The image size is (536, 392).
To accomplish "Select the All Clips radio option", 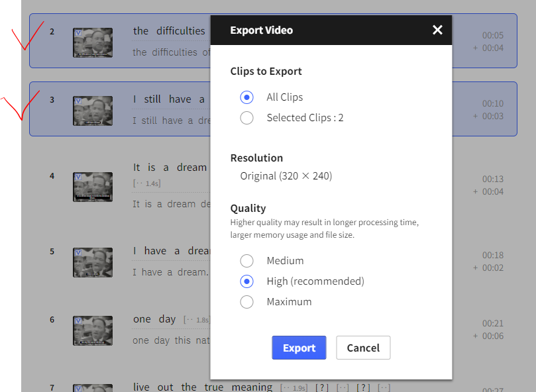I will (247, 97).
